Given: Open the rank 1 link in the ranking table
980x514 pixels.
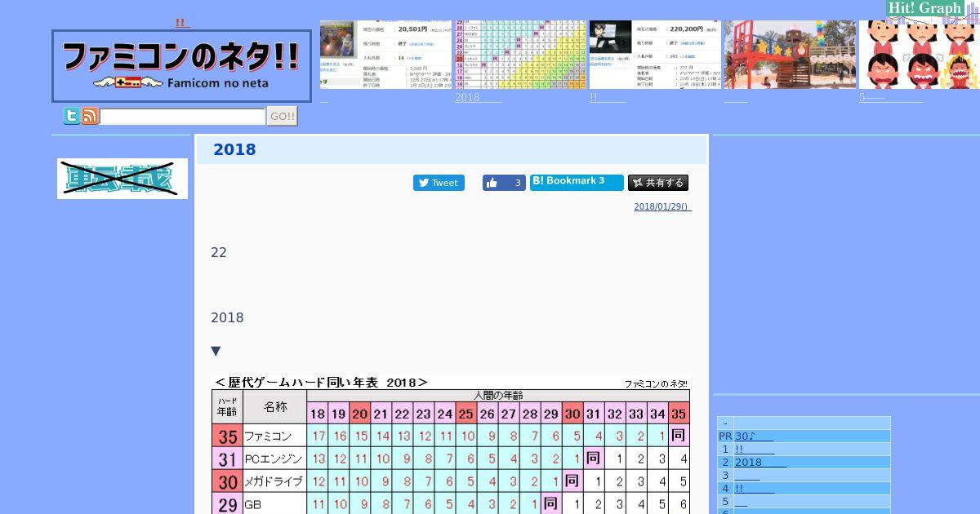Looking at the screenshot, I should (x=755, y=450).
